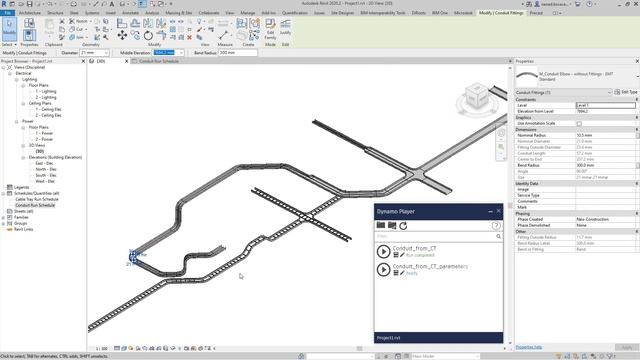
Task: Select the Copy tool in Modify panel
Action: point(135,36)
